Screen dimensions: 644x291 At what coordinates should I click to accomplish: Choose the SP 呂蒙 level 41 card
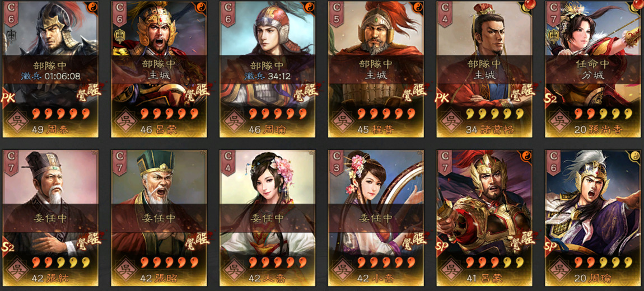tap(484, 218)
